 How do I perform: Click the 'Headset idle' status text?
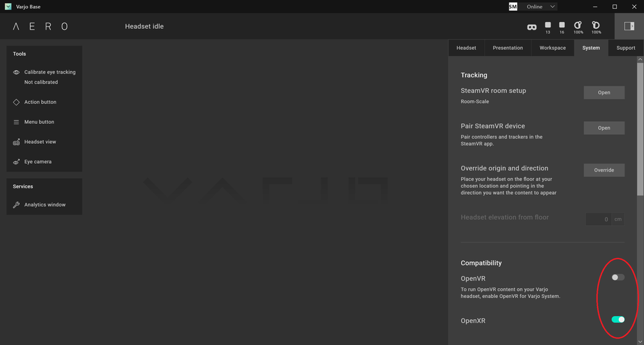(x=144, y=26)
